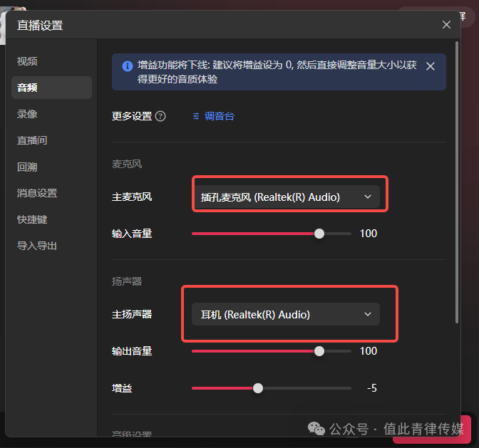
Task: Click the 更多设置 label
Action: pos(132,116)
